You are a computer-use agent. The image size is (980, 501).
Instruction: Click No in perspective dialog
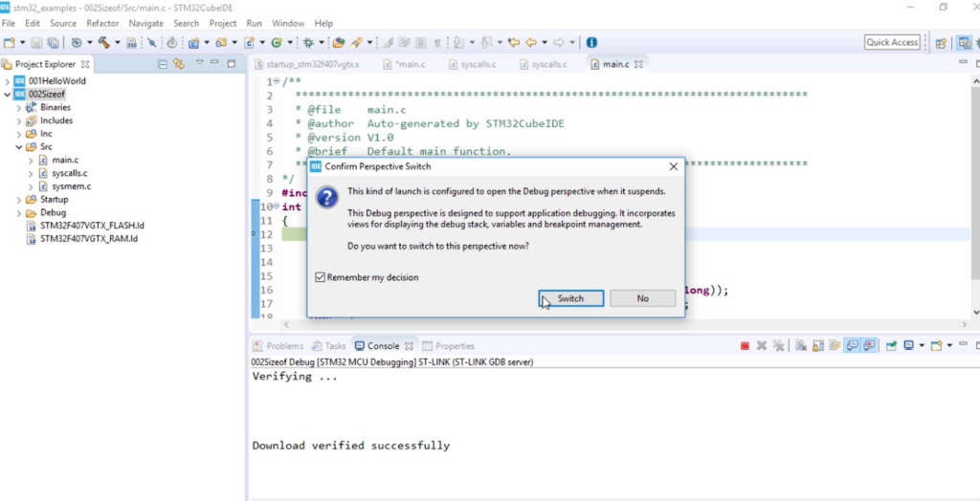click(x=642, y=298)
